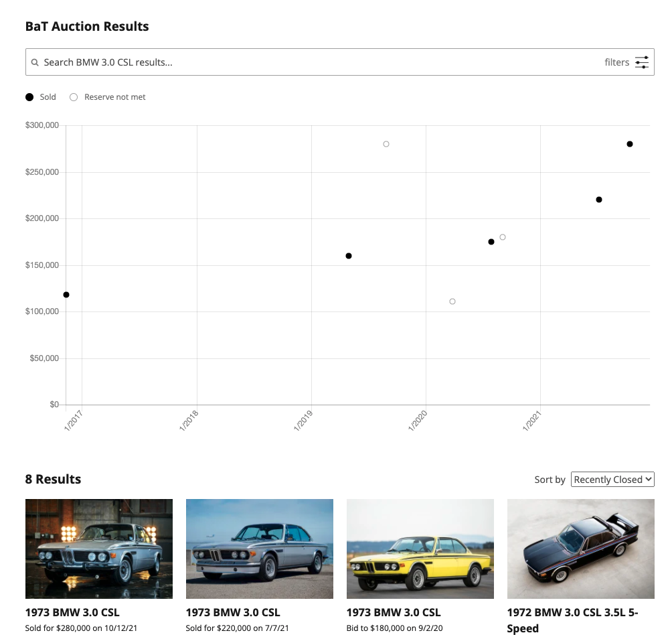672x635 pixels.
Task: Click the 8 Results heading
Action: (x=53, y=479)
